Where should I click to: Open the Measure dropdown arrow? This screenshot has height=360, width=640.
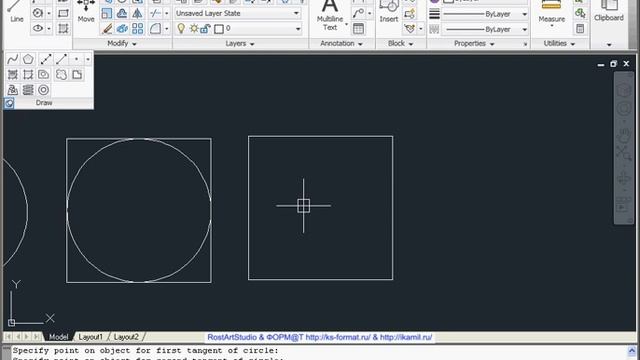click(551, 27)
